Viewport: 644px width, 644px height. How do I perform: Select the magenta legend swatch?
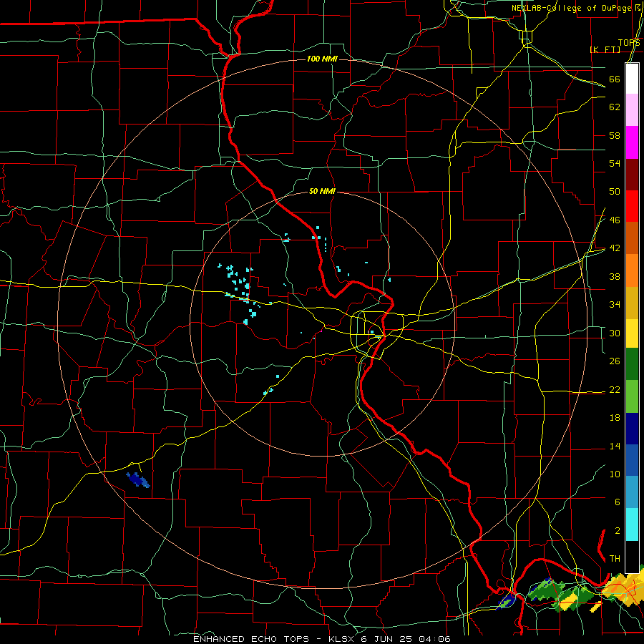click(x=632, y=142)
